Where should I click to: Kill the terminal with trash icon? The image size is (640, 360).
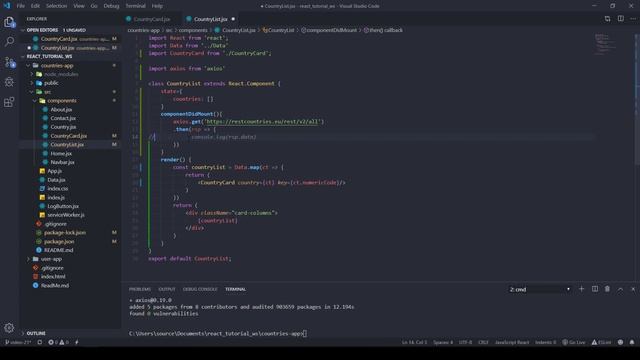pyautogui.click(x=607, y=289)
